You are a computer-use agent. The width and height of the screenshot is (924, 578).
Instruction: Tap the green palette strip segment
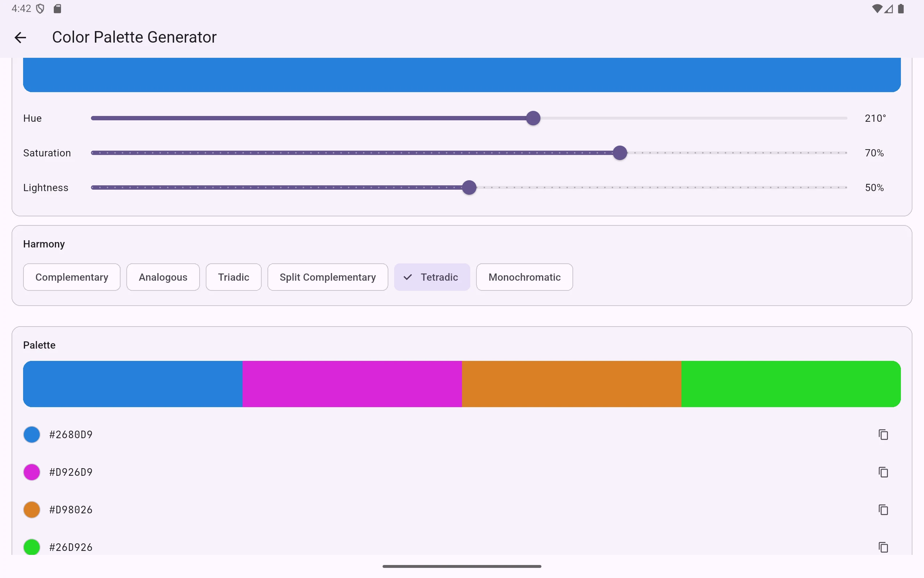pos(791,384)
